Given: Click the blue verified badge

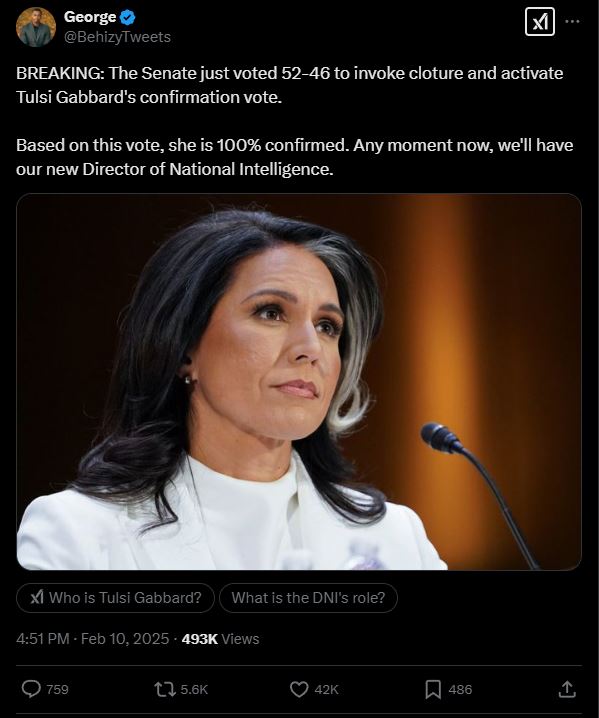Looking at the screenshot, I should [127, 17].
